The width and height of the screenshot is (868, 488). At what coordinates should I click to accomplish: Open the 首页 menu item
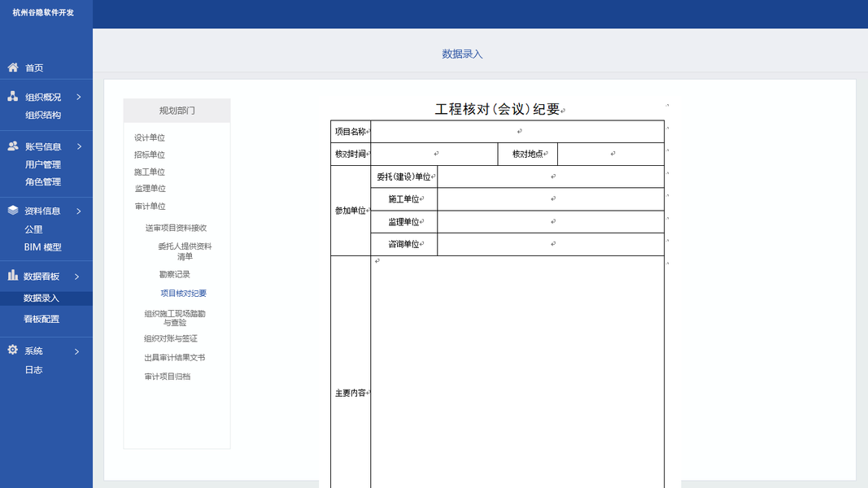[34, 68]
